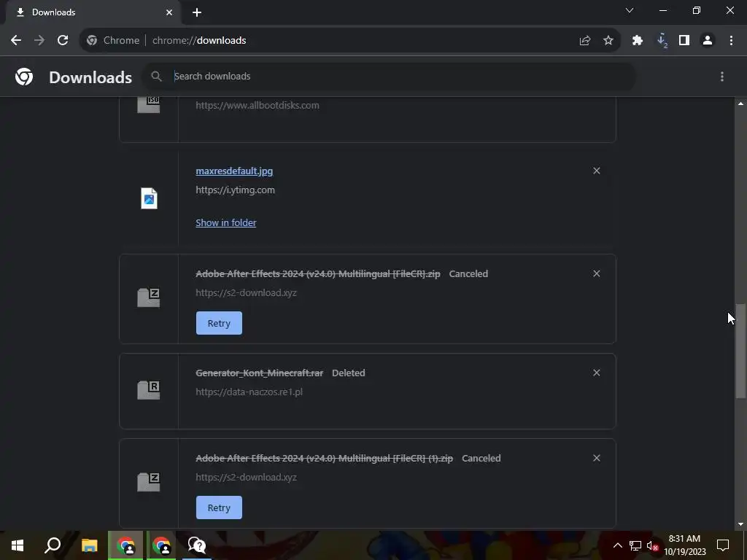The height and width of the screenshot is (560, 747).
Task: Reload the downloads page
Action: click(x=63, y=41)
